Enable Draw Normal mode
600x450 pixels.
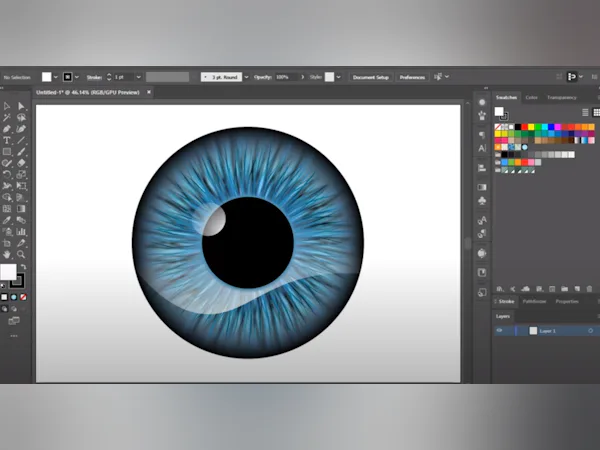4,309
